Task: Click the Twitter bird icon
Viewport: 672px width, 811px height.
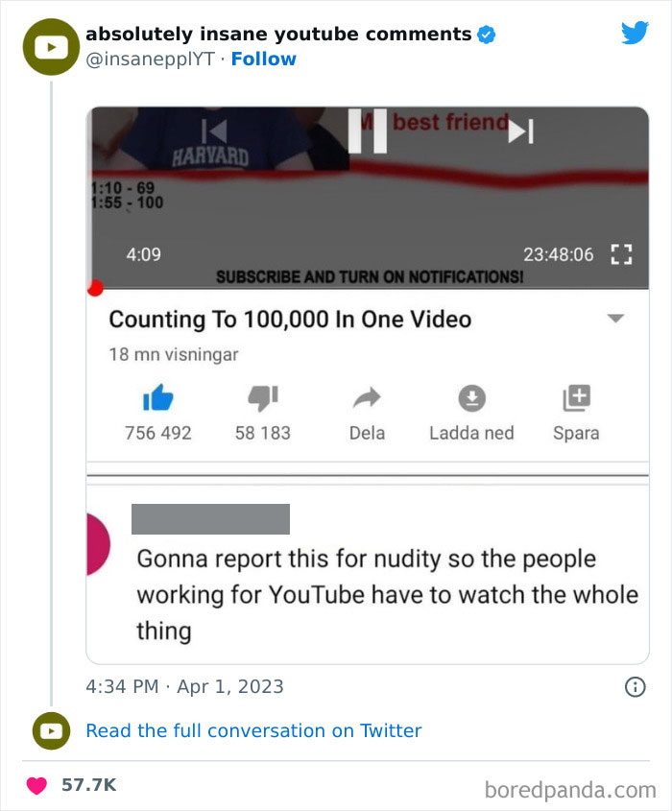Action: 635,32
